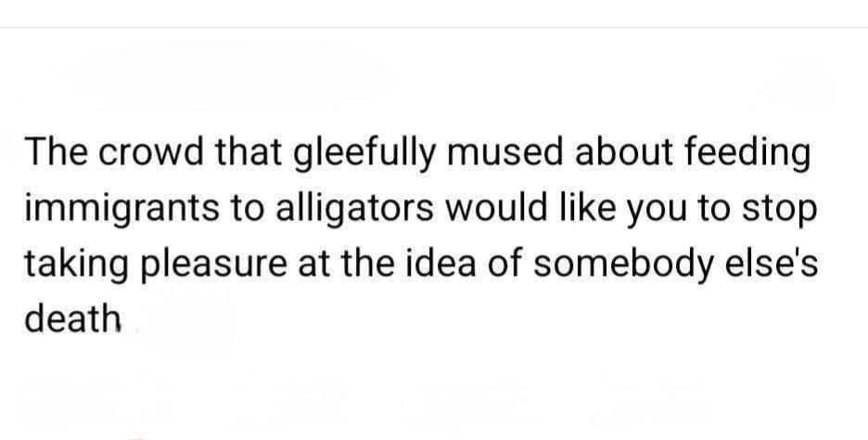
Task: Select the word "taking" in the post
Action: [x=75, y=265]
